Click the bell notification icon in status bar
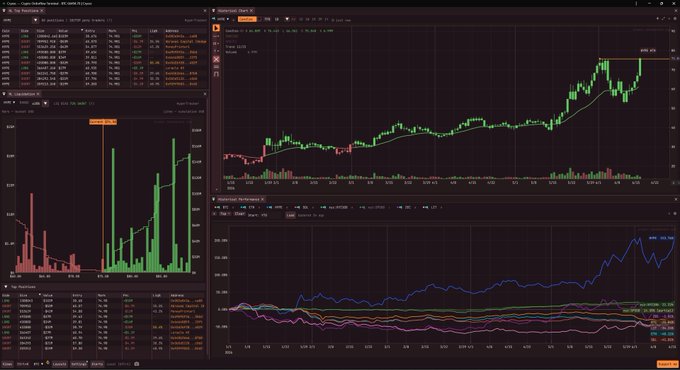The height and width of the screenshot is (370, 680). pyautogui.click(x=48, y=363)
